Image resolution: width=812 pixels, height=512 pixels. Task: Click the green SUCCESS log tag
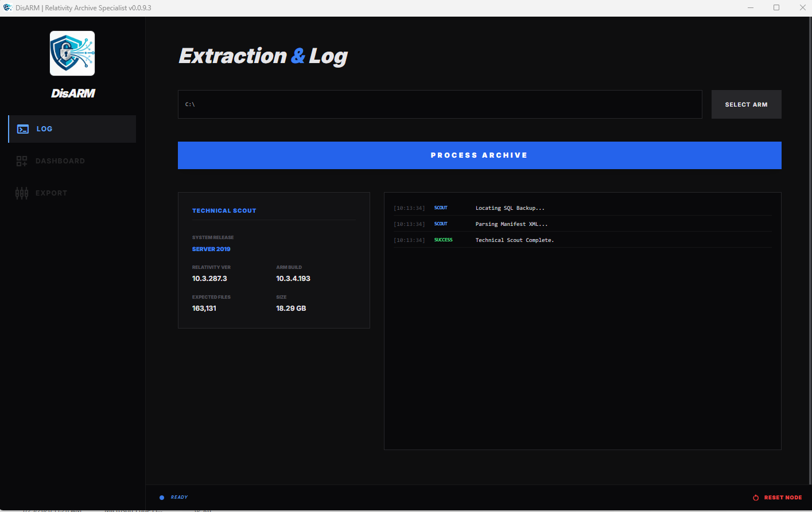click(x=443, y=240)
